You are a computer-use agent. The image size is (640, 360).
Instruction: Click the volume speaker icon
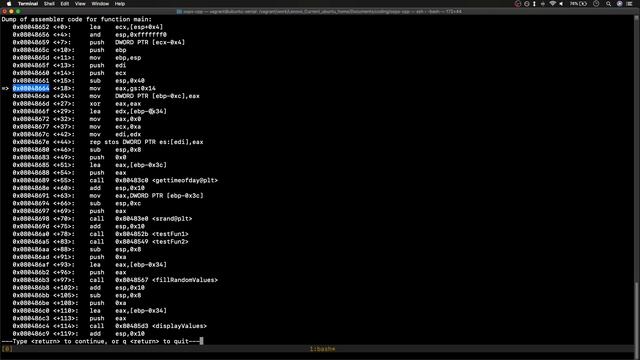tap(562, 4)
